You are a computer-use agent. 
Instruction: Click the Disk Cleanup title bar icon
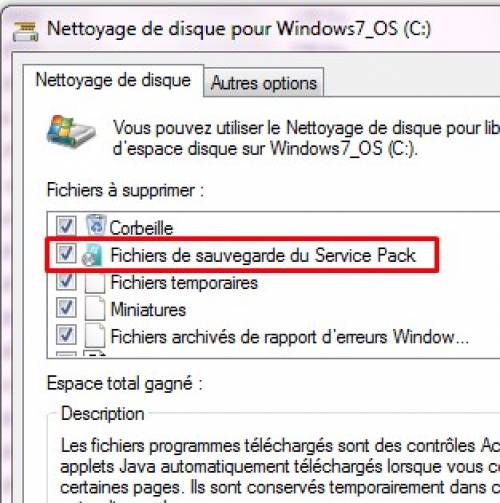pos(25,31)
